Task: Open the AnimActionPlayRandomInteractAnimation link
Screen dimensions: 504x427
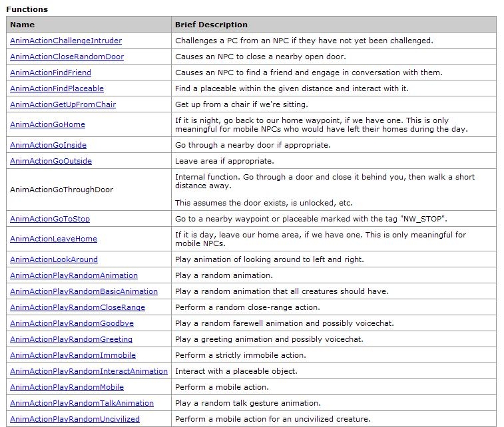Action: pyautogui.click(x=89, y=371)
